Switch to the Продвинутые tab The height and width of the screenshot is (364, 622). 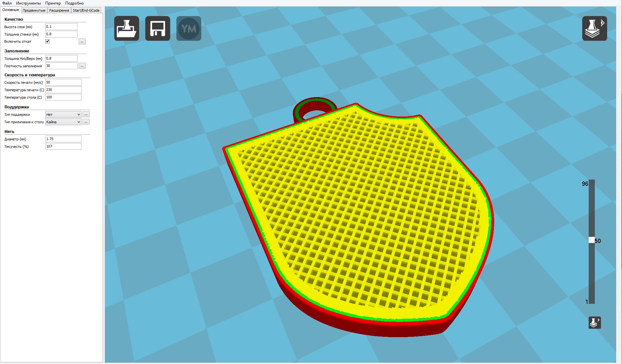(x=34, y=10)
